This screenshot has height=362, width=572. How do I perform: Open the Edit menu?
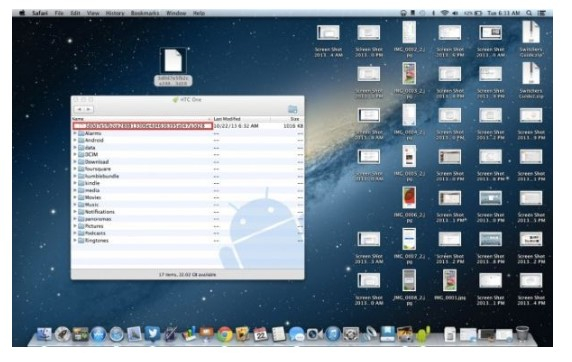(75, 13)
